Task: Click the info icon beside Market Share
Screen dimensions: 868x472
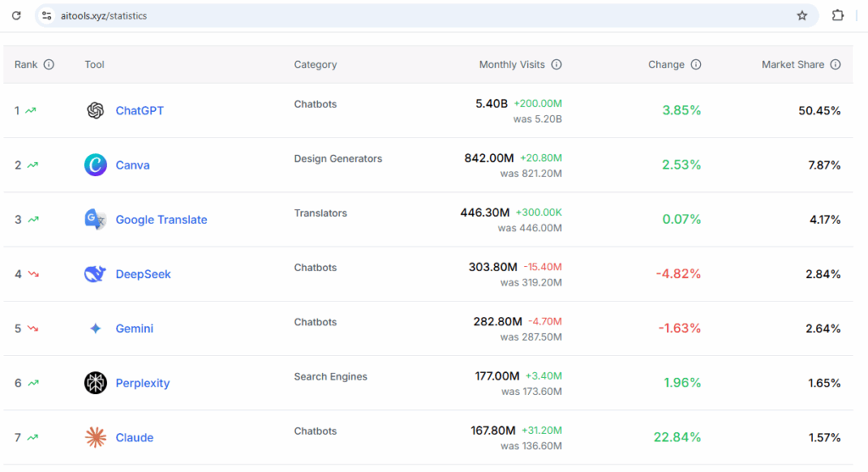Action: (x=835, y=64)
